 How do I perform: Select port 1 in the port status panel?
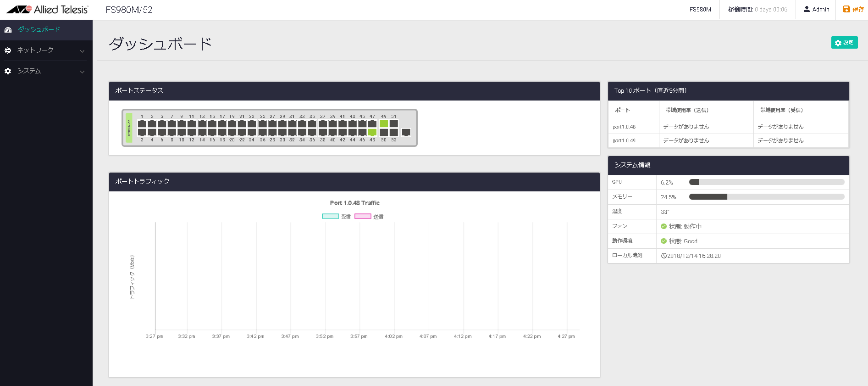[142, 123]
